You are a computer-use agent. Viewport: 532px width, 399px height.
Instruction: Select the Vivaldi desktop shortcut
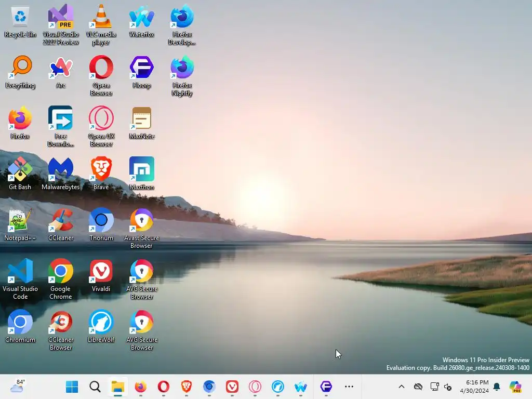101,275
